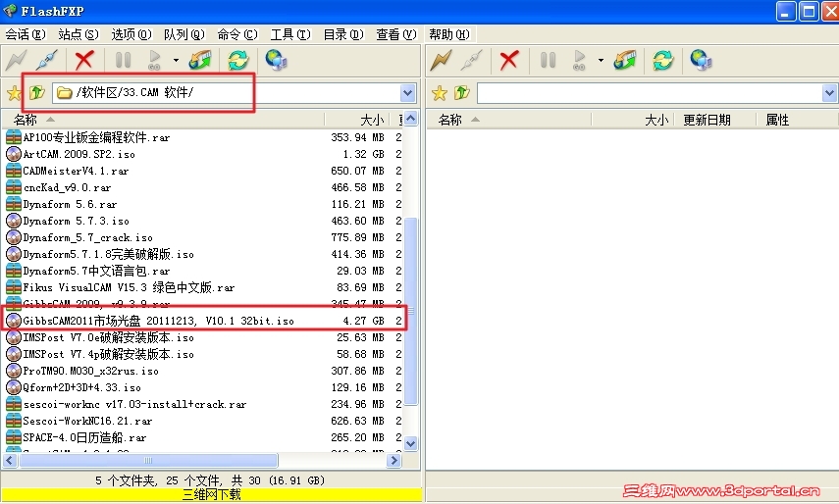
Task: Sort left pane by 大小 column header
Action: (x=357, y=120)
